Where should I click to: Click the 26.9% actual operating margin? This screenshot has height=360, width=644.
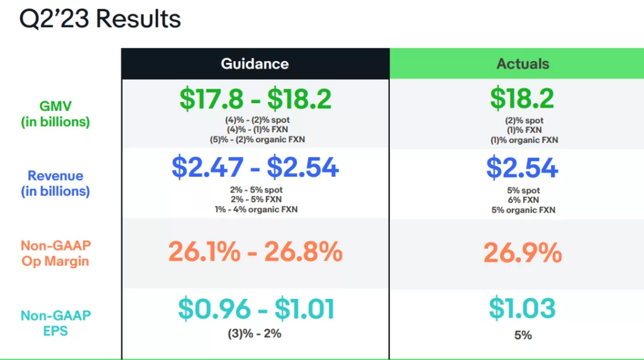(523, 252)
